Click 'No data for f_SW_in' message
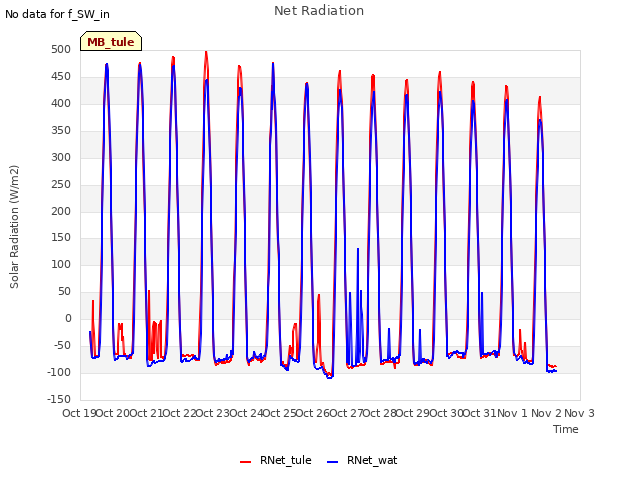The width and height of the screenshot is (640, 480). click(x=57, y=14)
